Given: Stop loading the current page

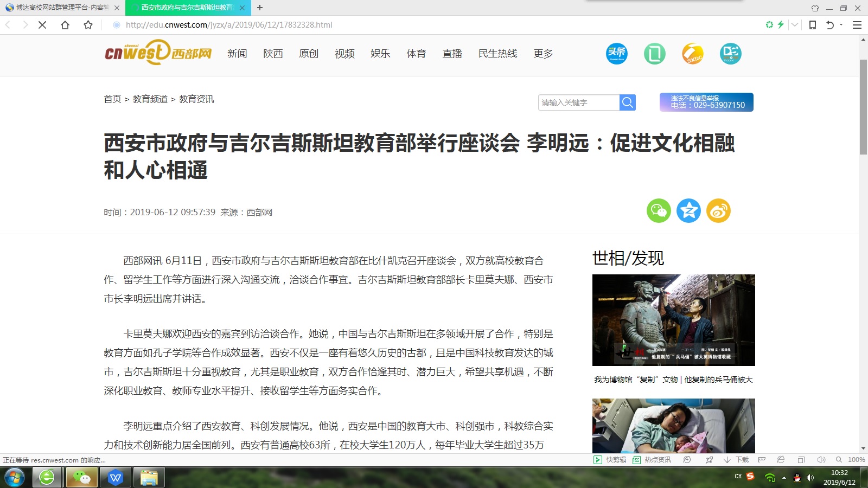Looking at the screenshot, I should click(x=42, y=25).
